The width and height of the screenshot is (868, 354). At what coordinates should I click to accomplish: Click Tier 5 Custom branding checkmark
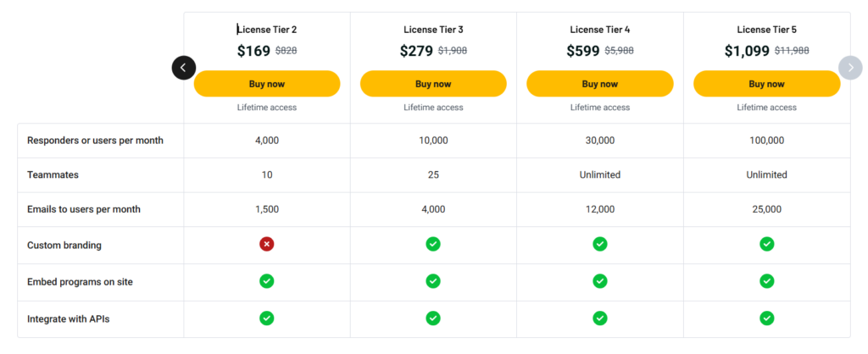[x=766, y=244]
